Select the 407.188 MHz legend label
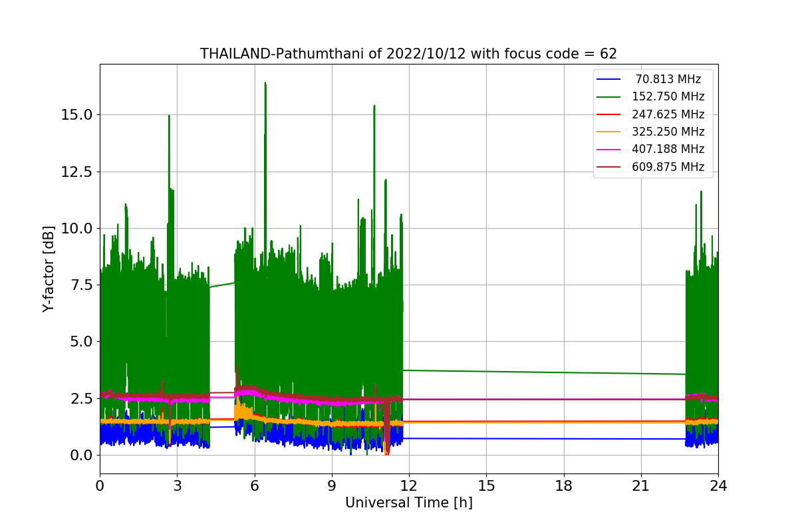The height and width of the screenshot is (532, 798). point(668,149)
